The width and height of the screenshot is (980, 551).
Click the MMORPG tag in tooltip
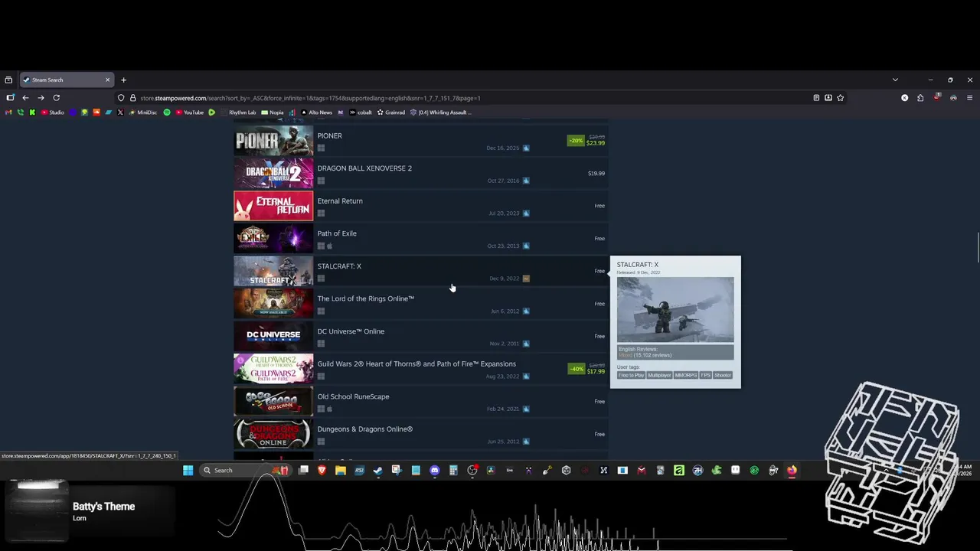(x=685, y=375)
